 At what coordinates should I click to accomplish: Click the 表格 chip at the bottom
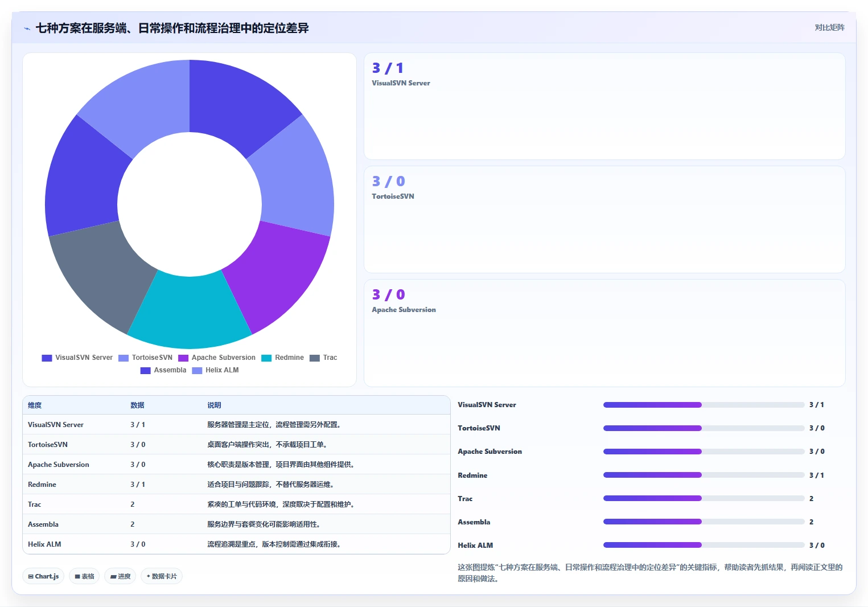(84, 576)
